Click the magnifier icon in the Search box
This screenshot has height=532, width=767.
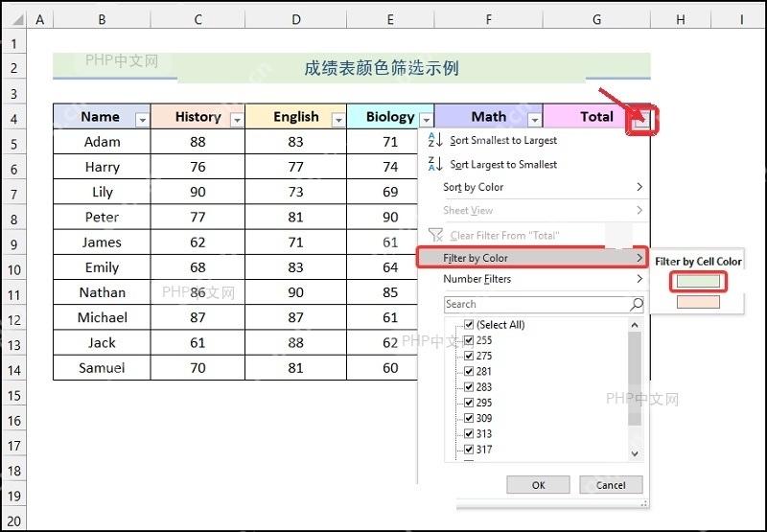point(637,304)
